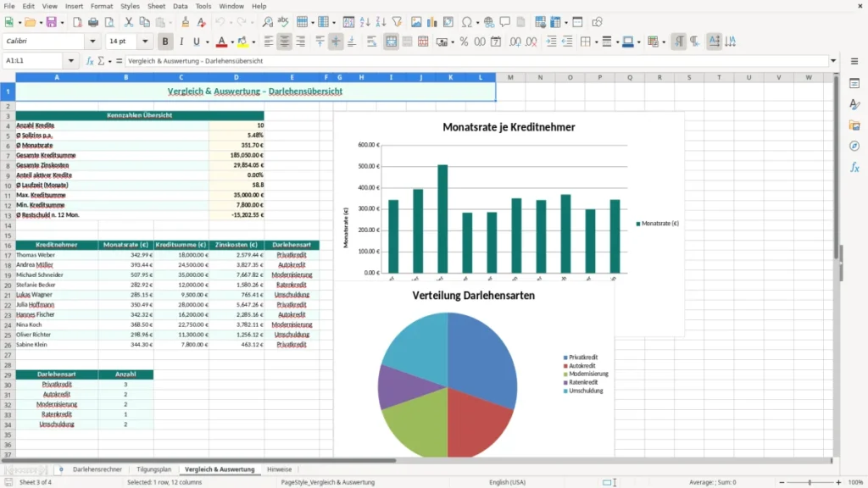Switch to Tilgungsplan sheet tab
This screenshot has height=488, width=868.
coord(154,469)
